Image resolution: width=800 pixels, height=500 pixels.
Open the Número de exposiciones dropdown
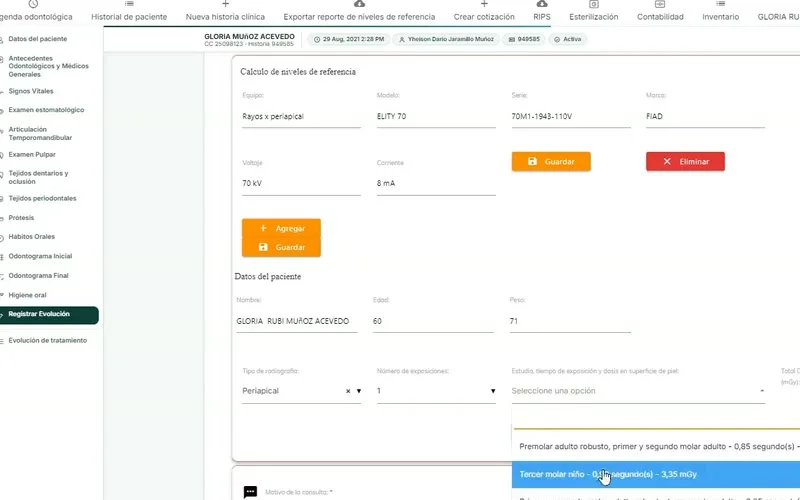(x=436, y=391)
